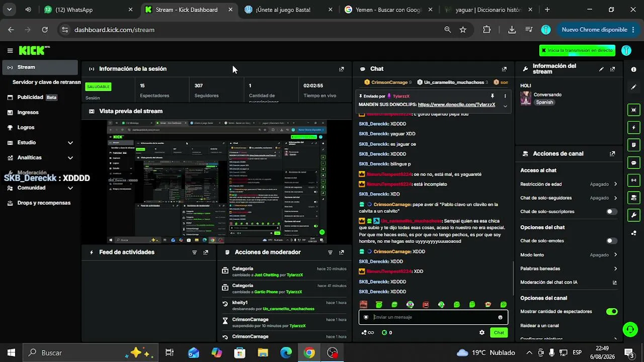
Task: Edit stream info with the pencil icon in its header
Action: tap(601, 69)
